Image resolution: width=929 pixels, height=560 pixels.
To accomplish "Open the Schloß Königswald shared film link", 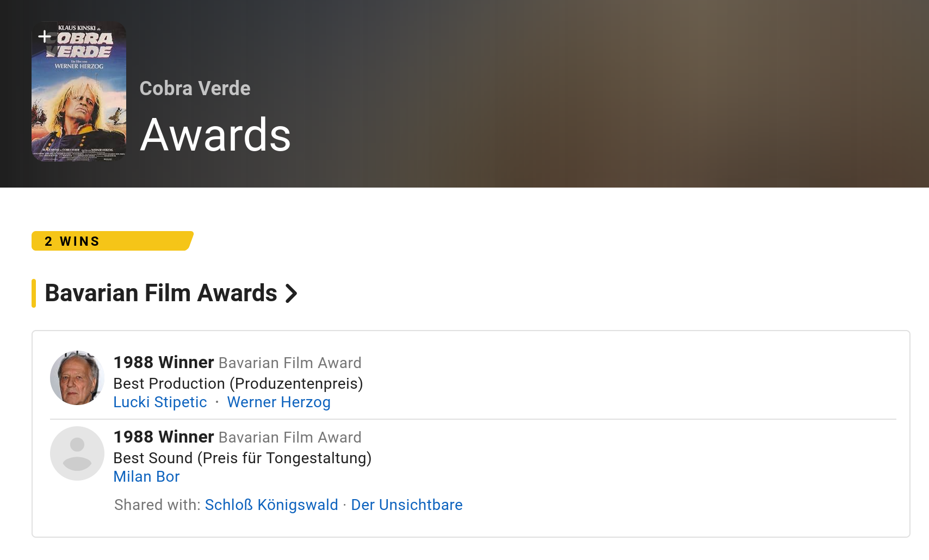I will coord(271,505).
